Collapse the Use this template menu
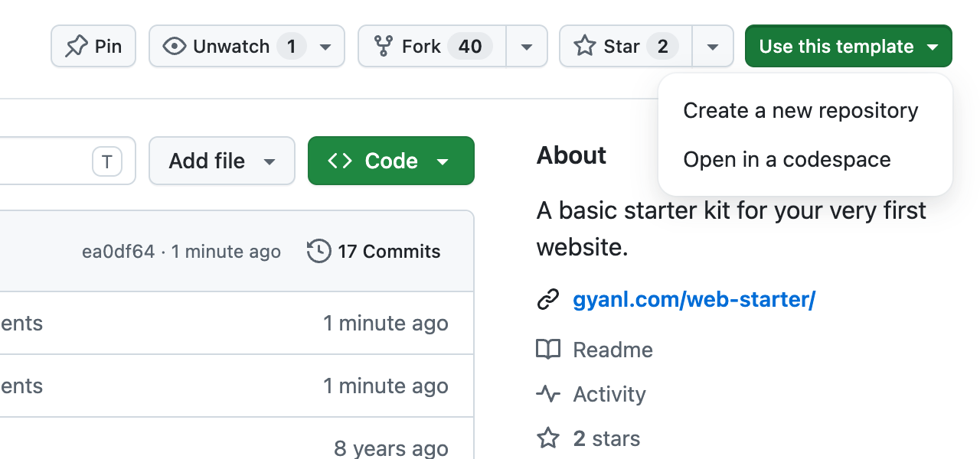Viewport: 980px width, 459px height. click(848, 47)
